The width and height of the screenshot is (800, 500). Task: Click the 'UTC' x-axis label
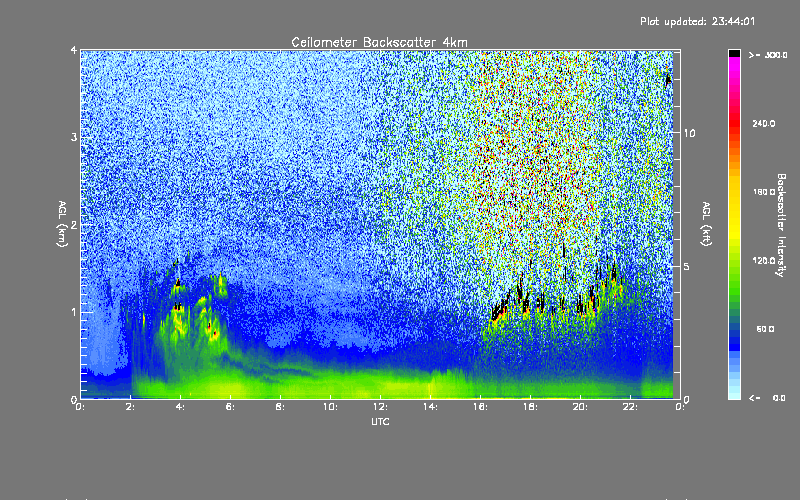[380, 421]
